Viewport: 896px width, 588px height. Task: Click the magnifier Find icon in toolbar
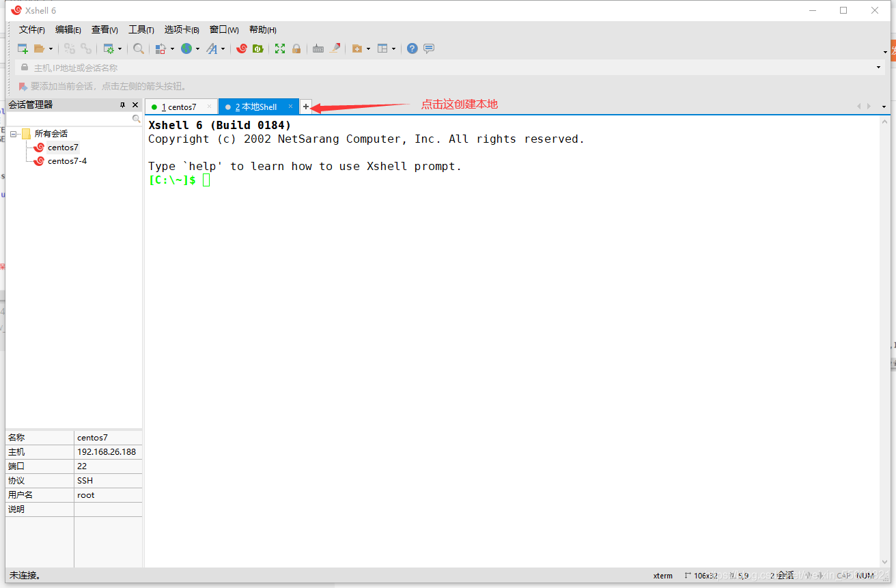point(139,48)
